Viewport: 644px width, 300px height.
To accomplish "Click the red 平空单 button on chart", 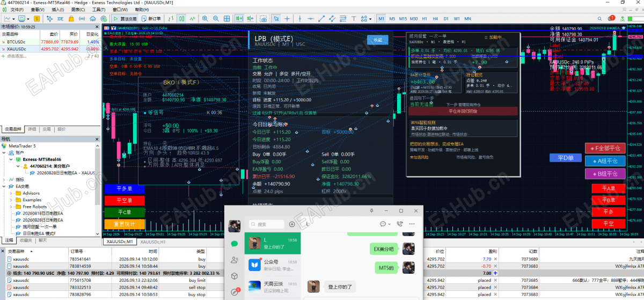I will [x=123, y=200].
